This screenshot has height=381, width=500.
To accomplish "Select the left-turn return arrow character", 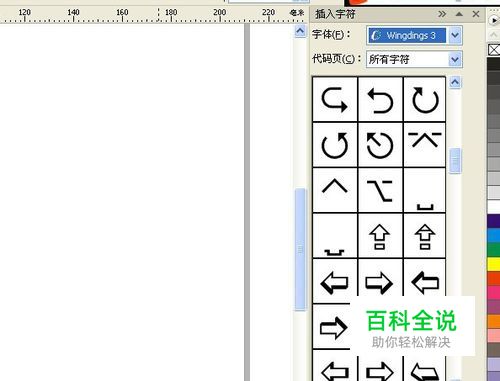I will pyautogui.click(x=380, y=99).
